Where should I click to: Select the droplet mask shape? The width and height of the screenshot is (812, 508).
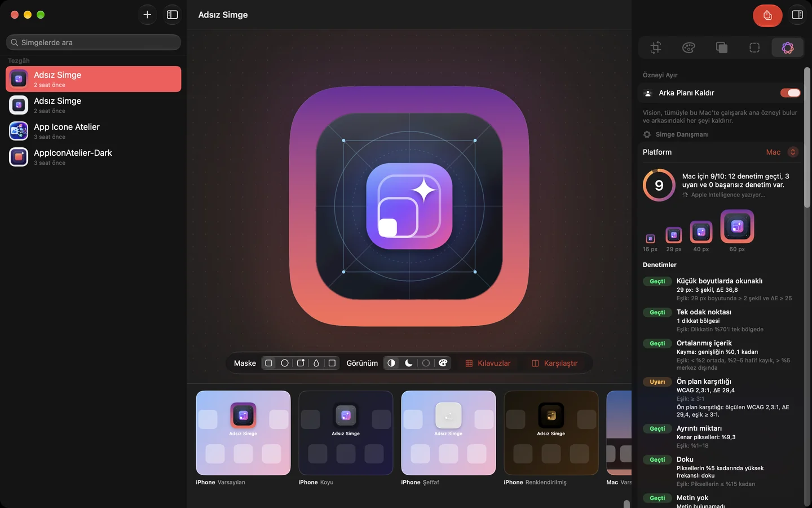coord(316,363)
